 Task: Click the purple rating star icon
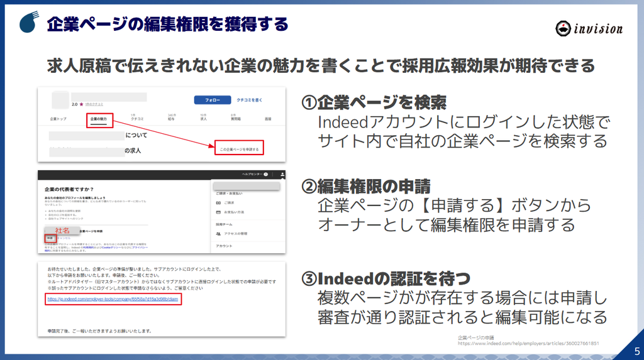(81, 104)
